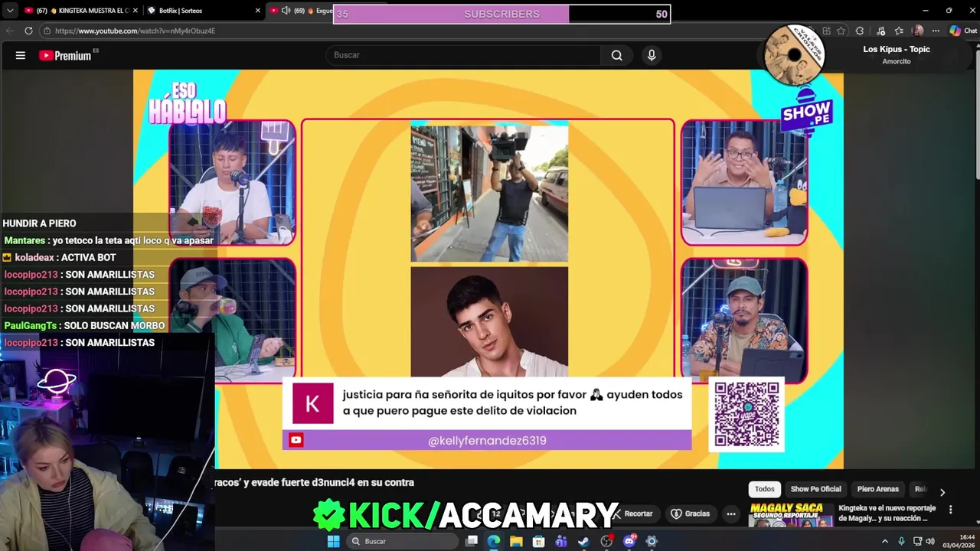Select the Show Pe Oficial filter chip
This screenshot has width=980, height=551.
point(815,489)
